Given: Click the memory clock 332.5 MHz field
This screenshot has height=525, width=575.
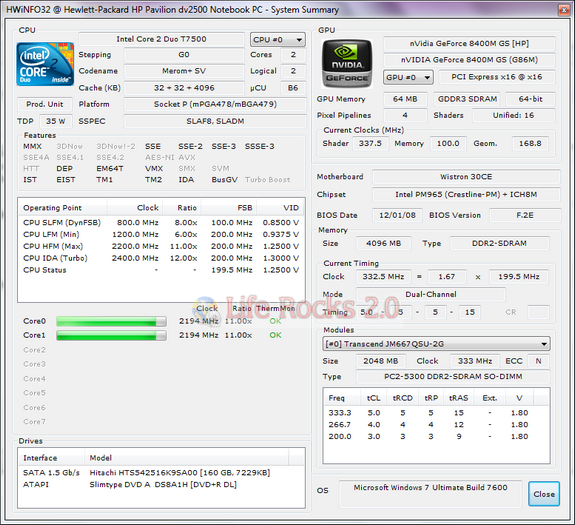Looking at the screenshot, I should (x=384, y=277).
